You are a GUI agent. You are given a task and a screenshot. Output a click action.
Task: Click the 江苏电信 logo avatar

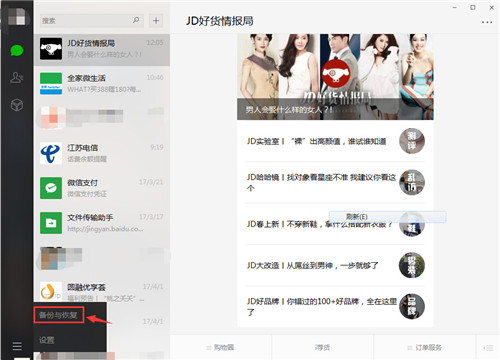pos(51,153)
